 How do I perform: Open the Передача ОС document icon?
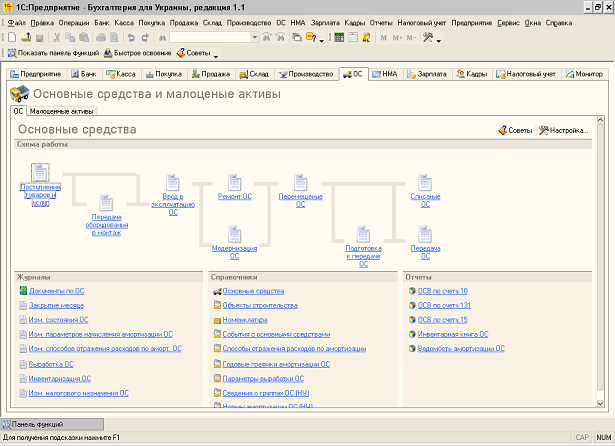click(x=425, y=234)
